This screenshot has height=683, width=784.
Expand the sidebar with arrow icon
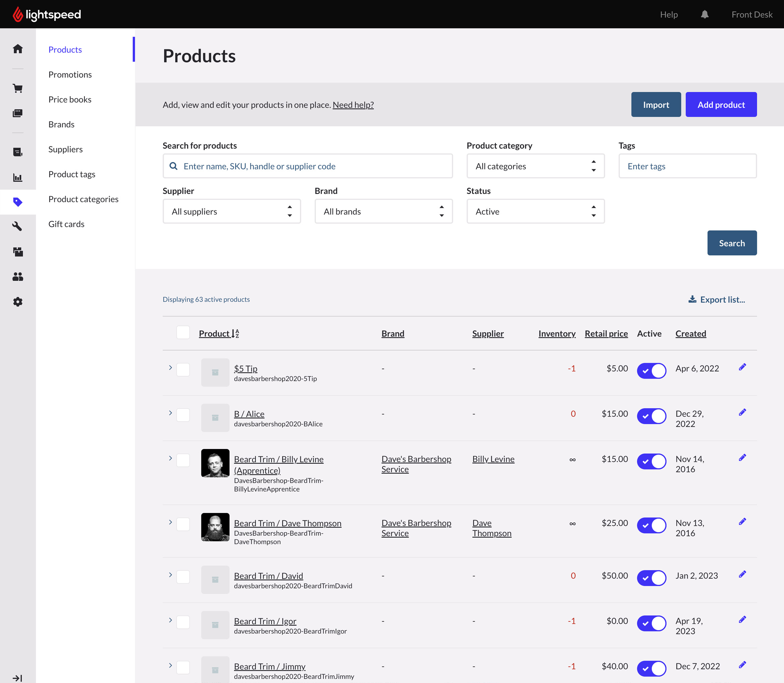pyautogui.click(x=17, y=678)
